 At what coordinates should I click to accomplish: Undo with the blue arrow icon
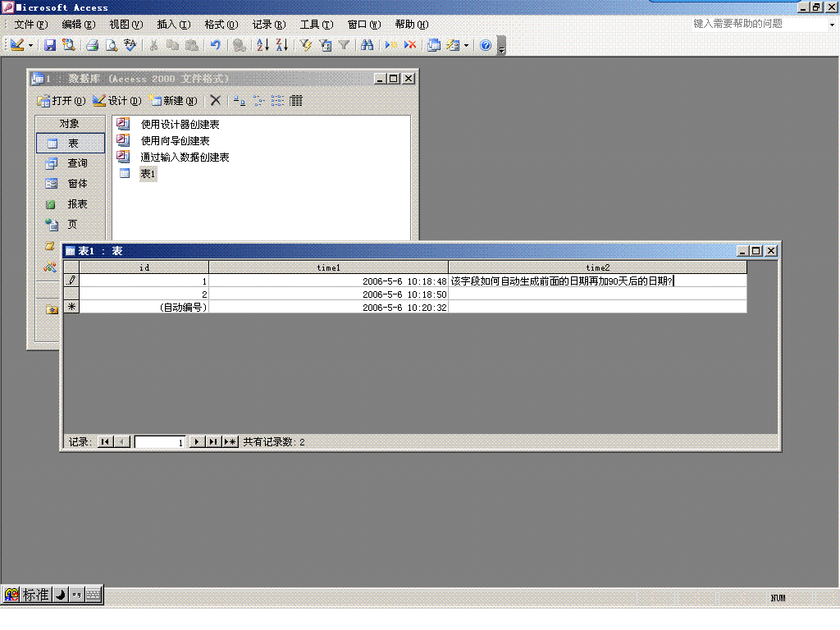pyautogui.click(x=216, y=46)
